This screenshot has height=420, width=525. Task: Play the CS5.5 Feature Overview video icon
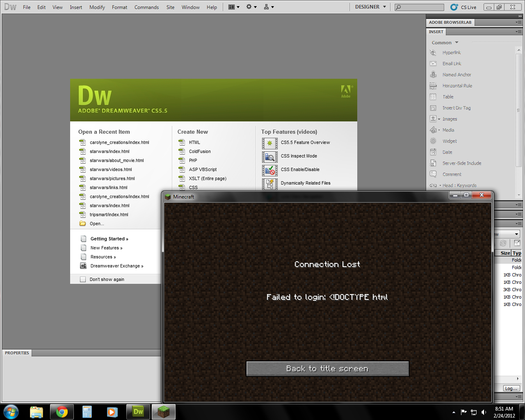(270, 144)
